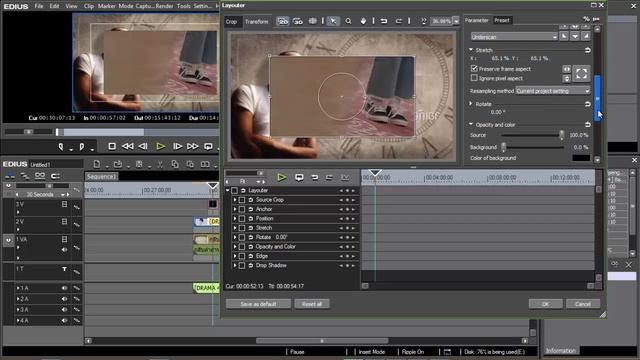Click Rewind in the EDIUS player
640x360 pixels.
(x=128, y=146)
